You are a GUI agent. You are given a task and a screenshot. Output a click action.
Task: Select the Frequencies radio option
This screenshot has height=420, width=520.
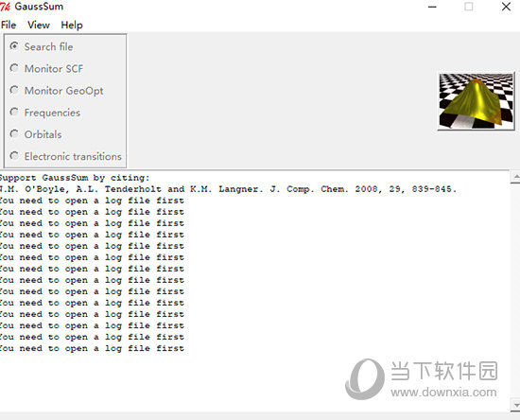pos(14,112)
